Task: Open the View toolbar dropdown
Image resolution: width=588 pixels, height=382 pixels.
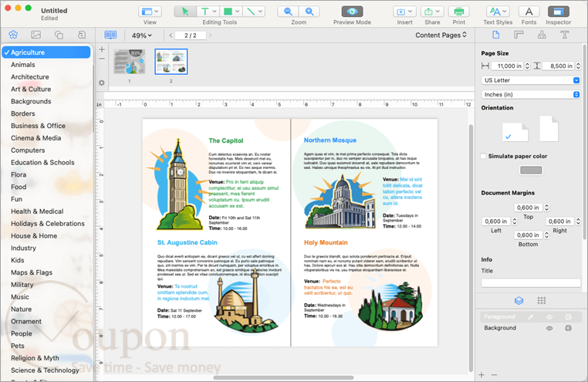Action: [x=150, y=12]
